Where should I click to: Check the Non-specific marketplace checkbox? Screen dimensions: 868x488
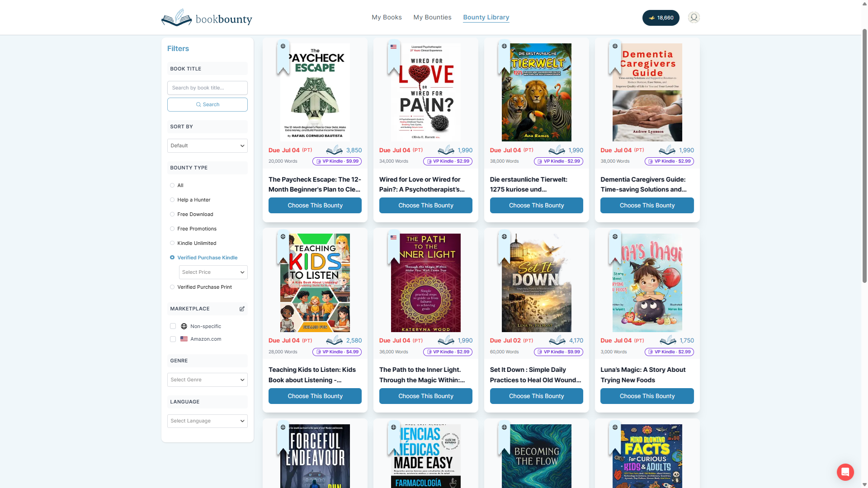(x=173, y=326)
